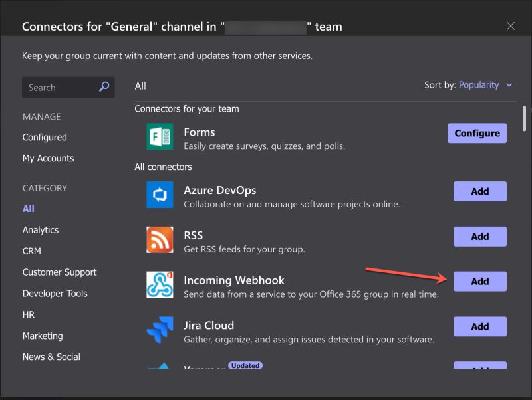Click the Forms connector logo

(x=160, y=136)
